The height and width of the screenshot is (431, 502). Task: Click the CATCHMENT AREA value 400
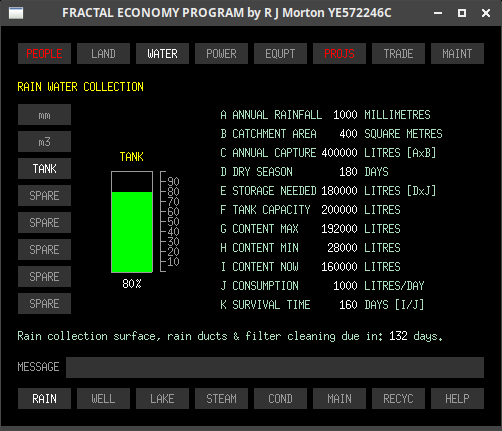(348, 134)
